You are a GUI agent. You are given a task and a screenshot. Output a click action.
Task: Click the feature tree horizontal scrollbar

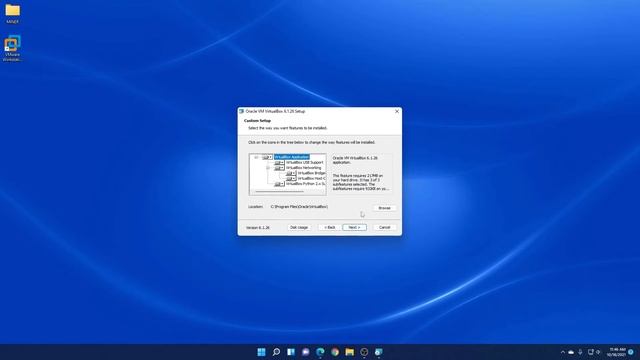tap(280, 191)
